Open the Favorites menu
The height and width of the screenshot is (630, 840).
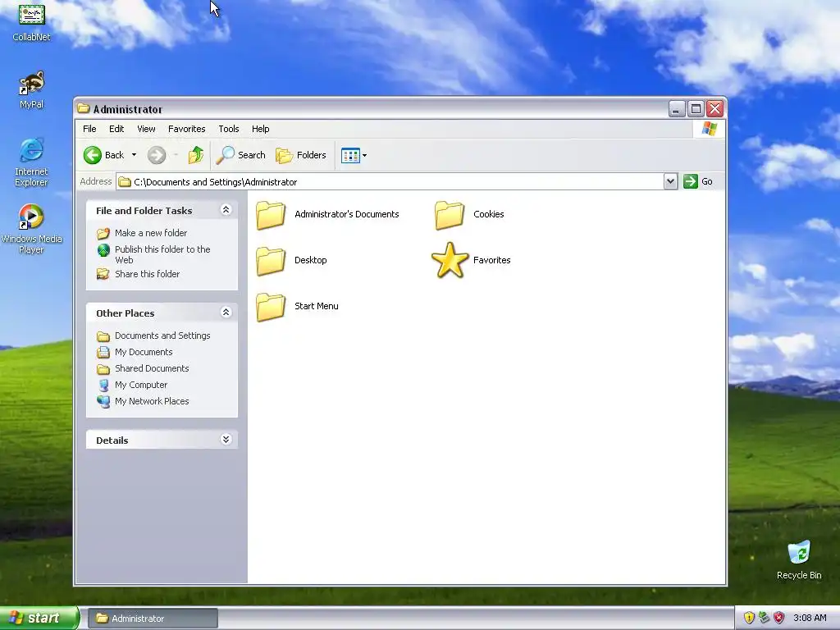186,129
